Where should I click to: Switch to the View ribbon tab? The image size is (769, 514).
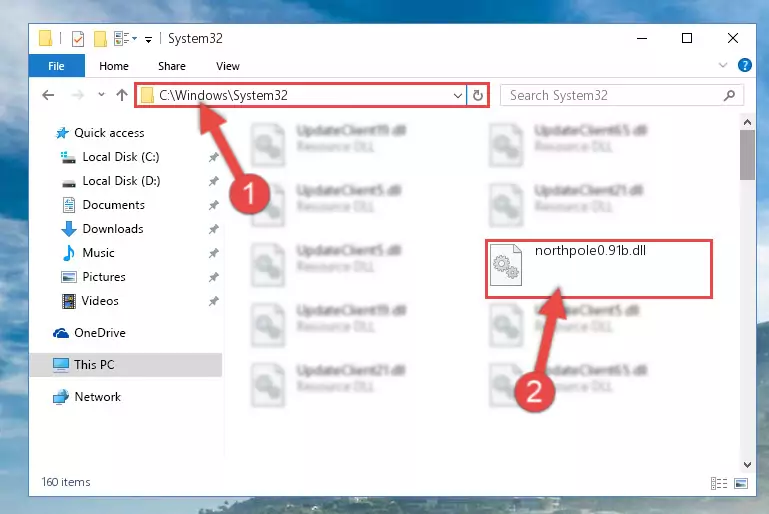(x=228, y=66)
